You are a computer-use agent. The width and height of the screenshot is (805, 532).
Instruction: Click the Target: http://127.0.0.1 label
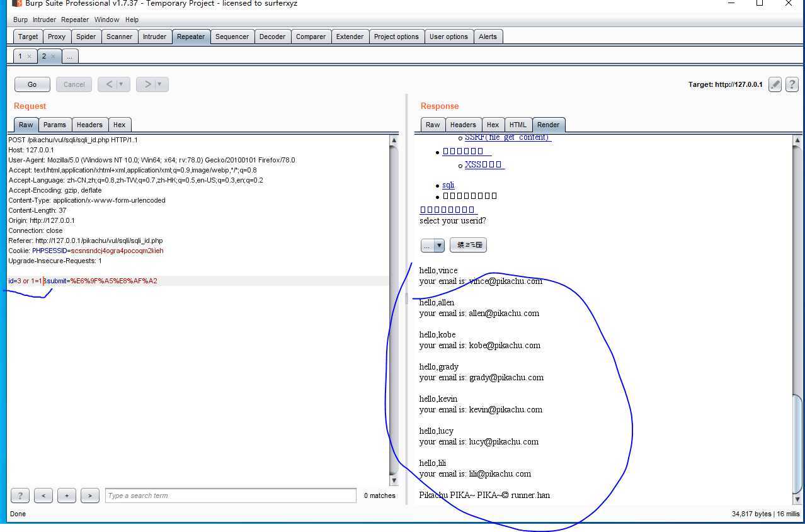click(726, 84)
